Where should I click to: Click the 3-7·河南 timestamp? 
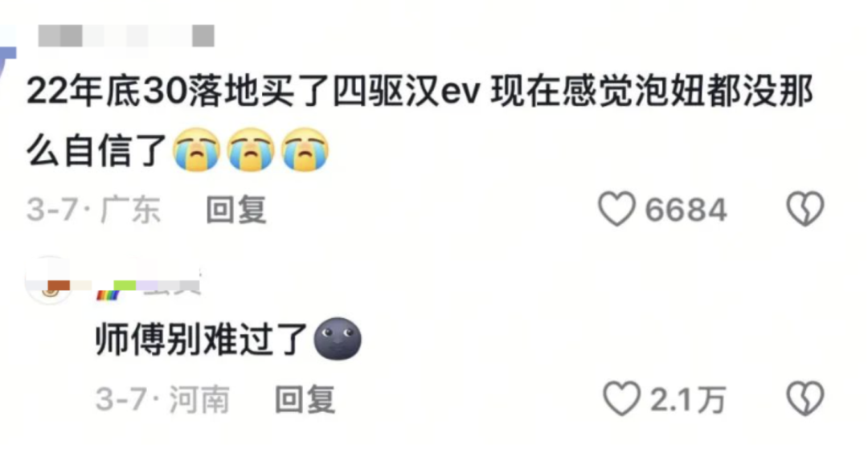[162, 399]
